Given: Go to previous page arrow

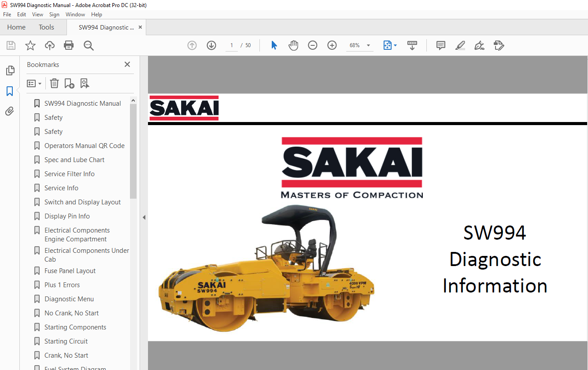Looking at the screenshot, I should (x=192, y=45).
